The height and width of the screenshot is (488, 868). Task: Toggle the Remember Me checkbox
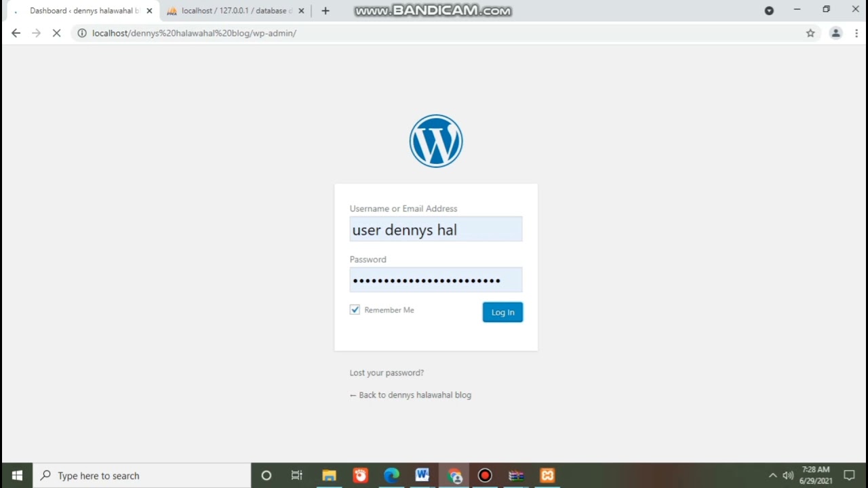(x=355, y=310)
